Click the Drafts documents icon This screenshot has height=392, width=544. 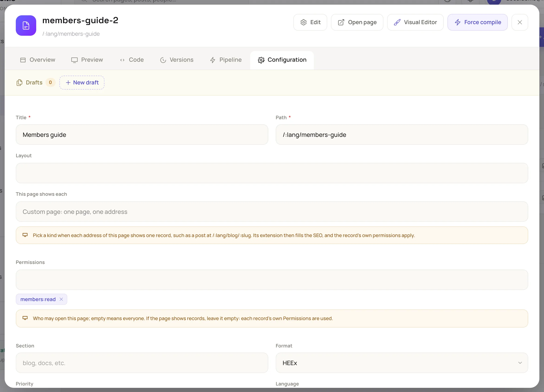(x=19, y=83)
